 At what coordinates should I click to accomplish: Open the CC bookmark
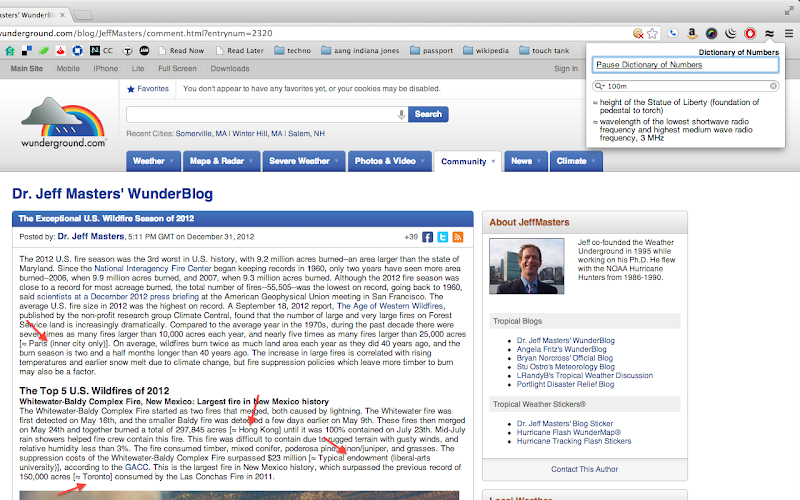[101, 51]
